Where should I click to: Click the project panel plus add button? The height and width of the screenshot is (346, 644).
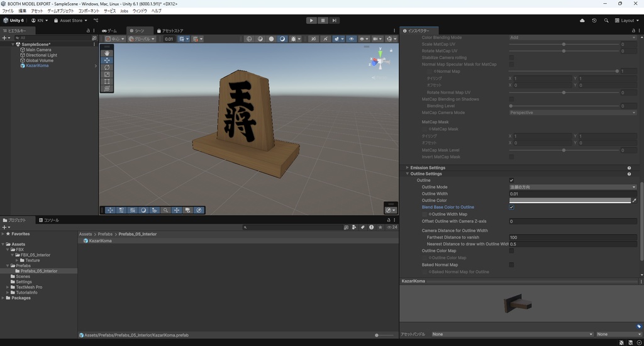tap(5, 227)
